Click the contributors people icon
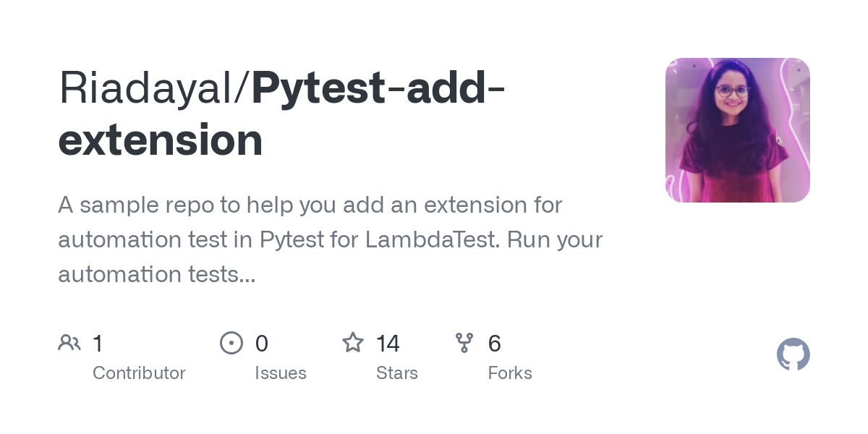The height and width of the screenshot is (434, 868). (x=69, y=343)
